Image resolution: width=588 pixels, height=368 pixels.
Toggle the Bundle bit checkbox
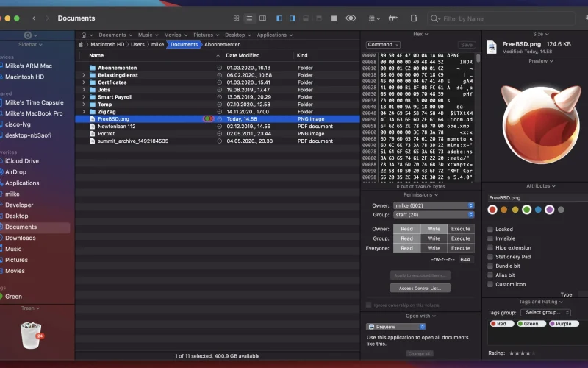click(490, 266)
